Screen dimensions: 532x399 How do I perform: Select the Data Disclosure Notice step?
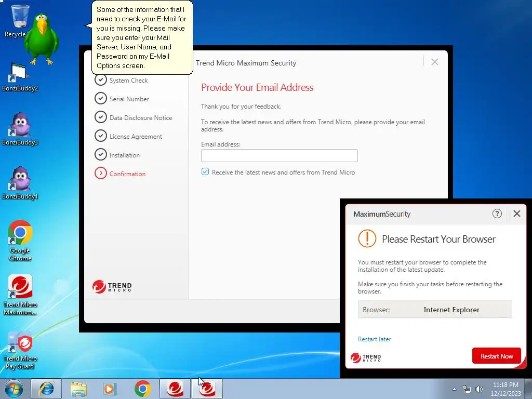click(x=134, y=117)
